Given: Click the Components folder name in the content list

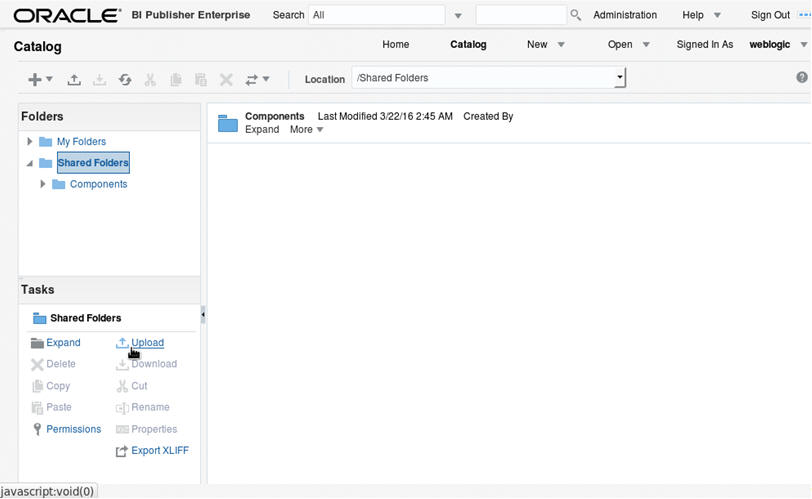Looking at the screenshot, I should point(274,116).
